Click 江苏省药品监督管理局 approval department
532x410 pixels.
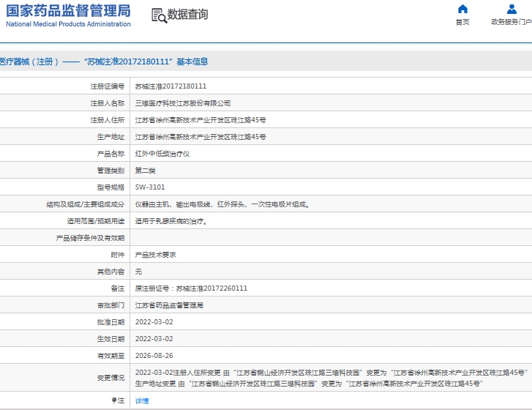(x=169, y=305)
